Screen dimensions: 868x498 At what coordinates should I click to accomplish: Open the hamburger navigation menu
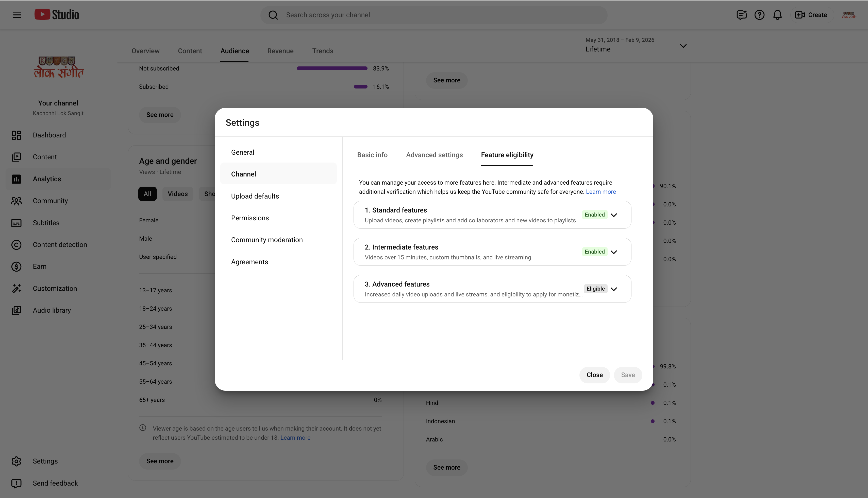[x=17, y=15]
